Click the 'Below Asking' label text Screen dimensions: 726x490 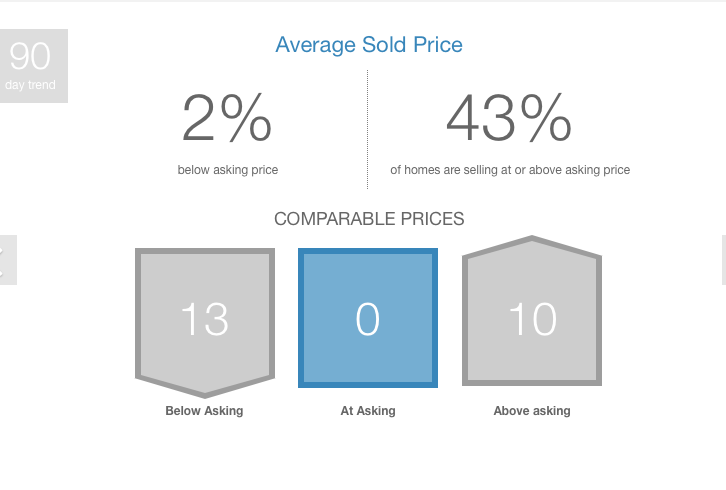click(x=204, y=411)
